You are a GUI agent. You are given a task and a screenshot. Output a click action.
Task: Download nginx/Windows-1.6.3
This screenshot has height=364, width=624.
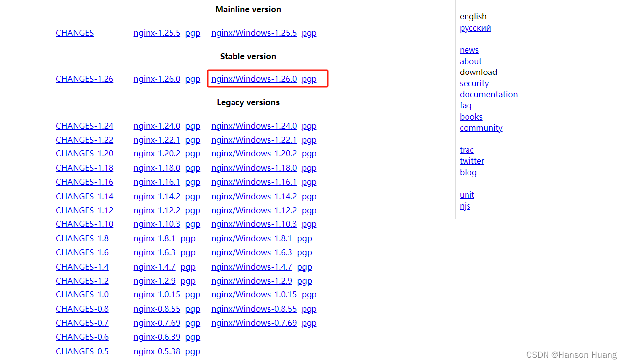coord(251,252)
